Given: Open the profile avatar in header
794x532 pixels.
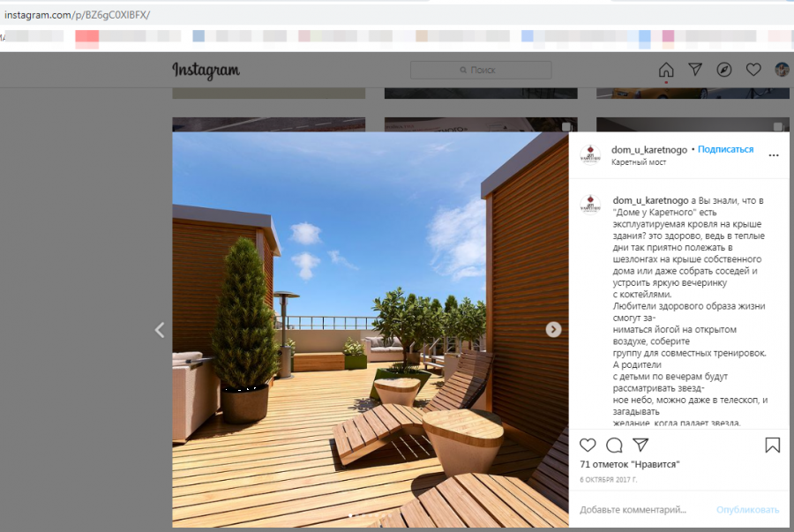Looking at the screenshot, I should (x=782, y=70).
